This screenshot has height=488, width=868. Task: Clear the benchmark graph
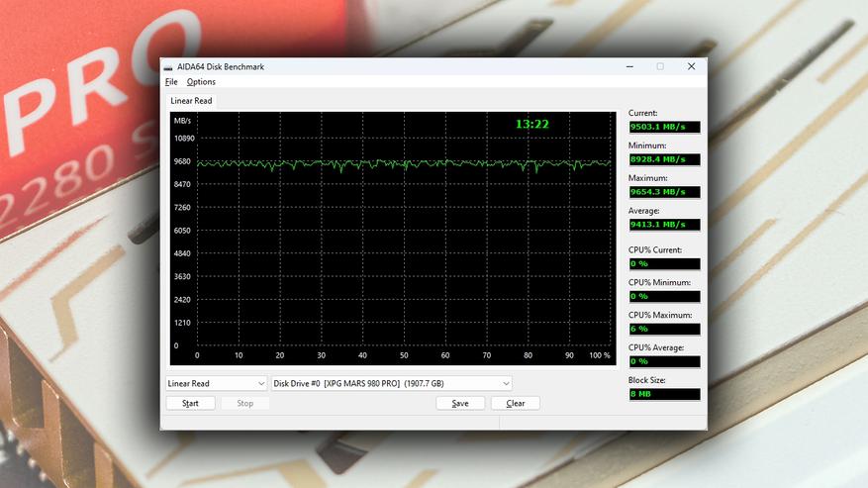(516, 403)
